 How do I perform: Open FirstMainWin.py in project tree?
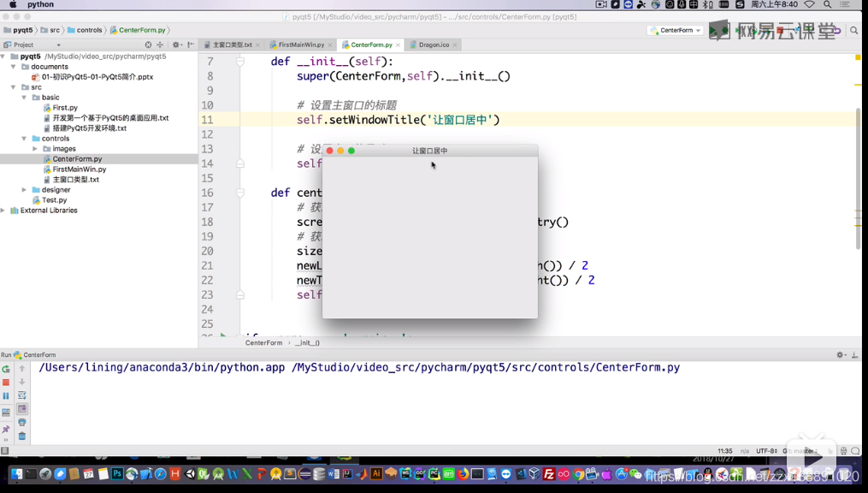[80, 169]
